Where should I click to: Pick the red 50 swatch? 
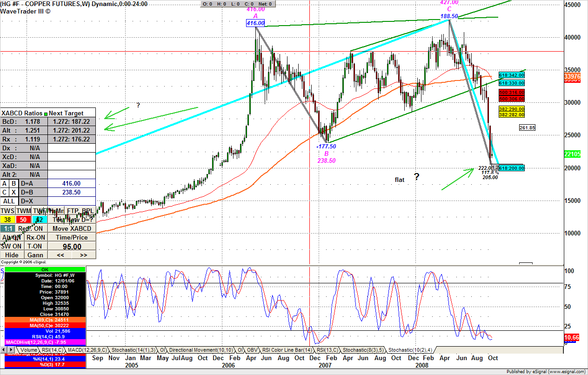pos(24,220)
